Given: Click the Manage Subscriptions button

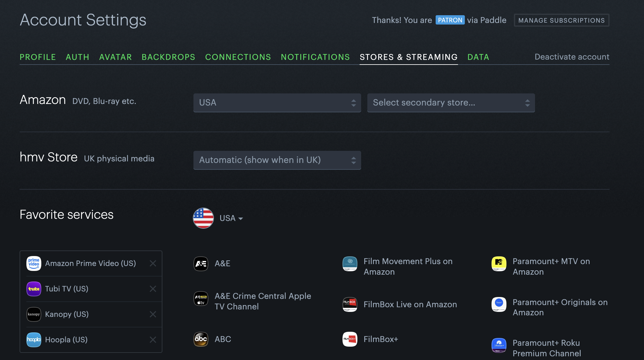Looking at the screenshot, I should pos(561,20).
